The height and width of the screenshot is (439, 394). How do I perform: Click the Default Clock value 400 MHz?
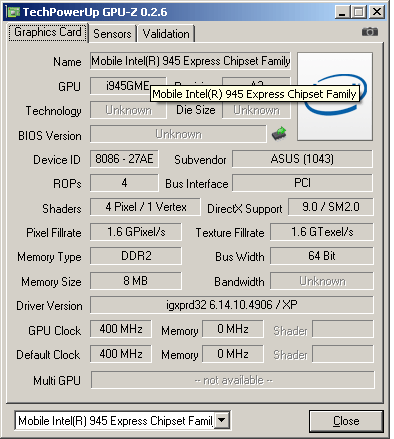(x=121, y=354)
